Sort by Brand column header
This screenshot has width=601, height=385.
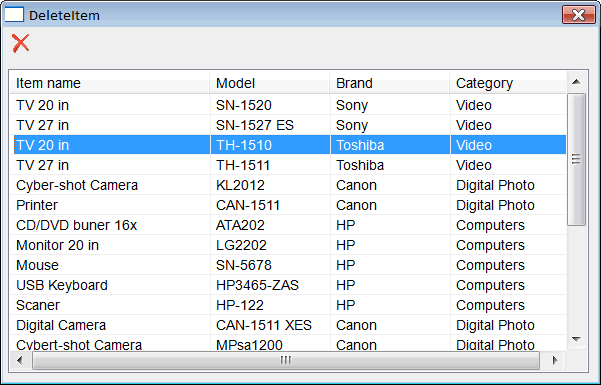[x=390, y=83]
